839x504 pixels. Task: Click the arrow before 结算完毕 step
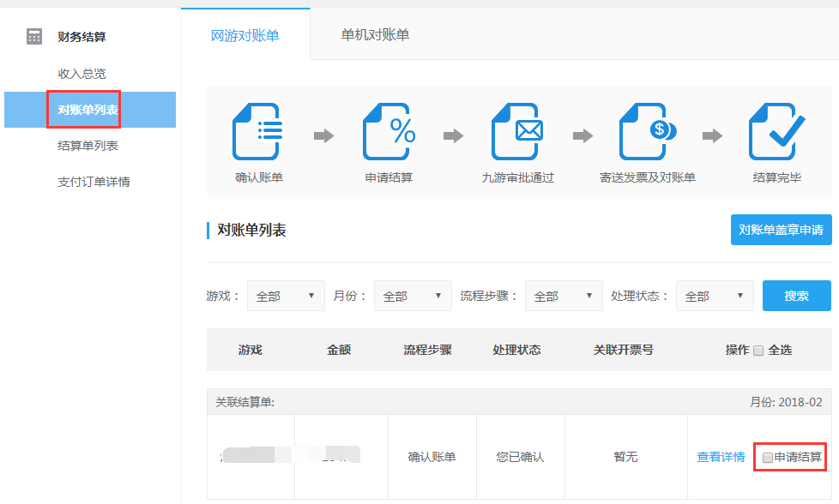[x=712, y=135]
